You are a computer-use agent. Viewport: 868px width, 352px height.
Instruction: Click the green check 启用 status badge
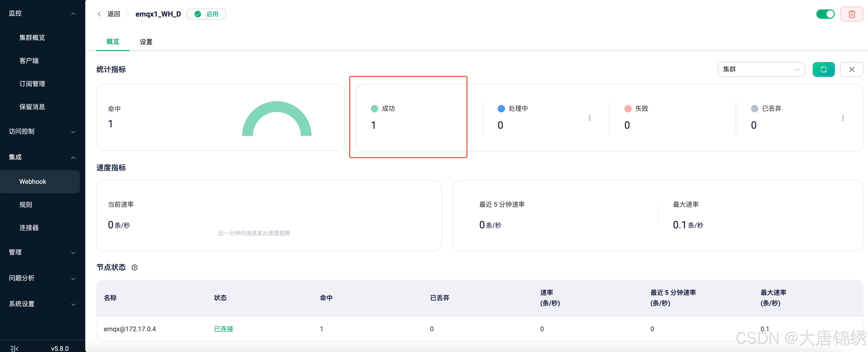[207, 14]
